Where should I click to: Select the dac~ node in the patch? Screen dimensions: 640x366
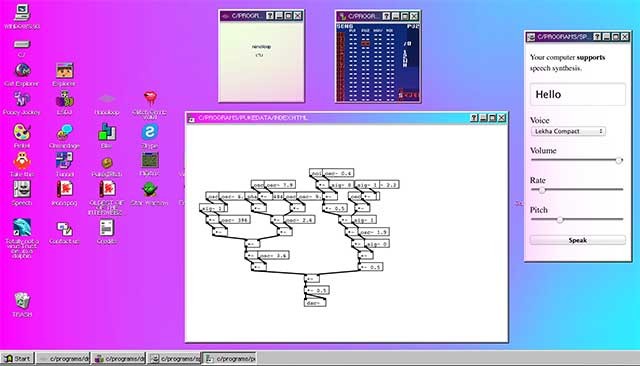click(315, 303)
